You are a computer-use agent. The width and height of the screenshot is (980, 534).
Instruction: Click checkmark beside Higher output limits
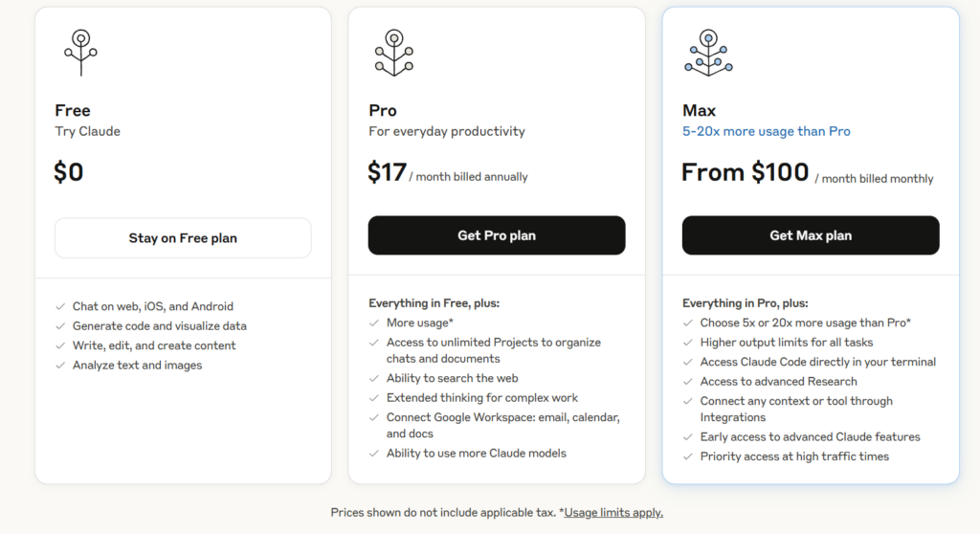pos(688,342)
